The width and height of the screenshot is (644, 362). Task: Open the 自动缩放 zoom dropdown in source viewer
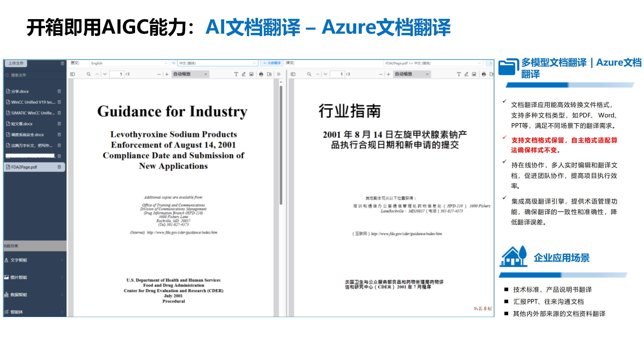190,74
